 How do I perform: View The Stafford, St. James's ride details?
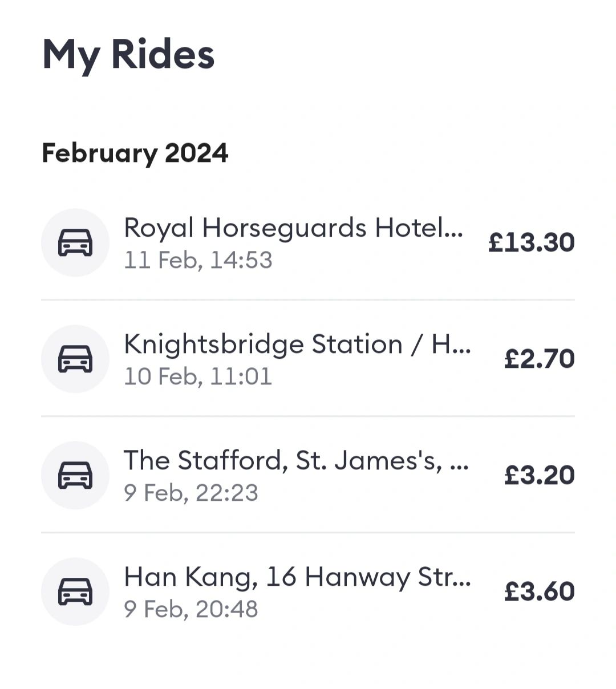click(x=296, y=461)
